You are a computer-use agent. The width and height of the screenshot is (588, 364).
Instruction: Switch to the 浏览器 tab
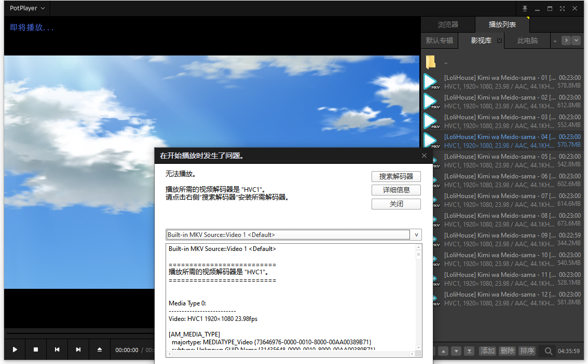448,24
